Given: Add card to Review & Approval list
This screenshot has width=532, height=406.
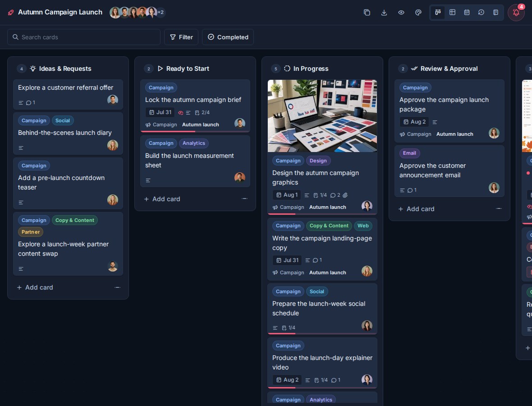Looking at the screenshot, I should point(416,209).
